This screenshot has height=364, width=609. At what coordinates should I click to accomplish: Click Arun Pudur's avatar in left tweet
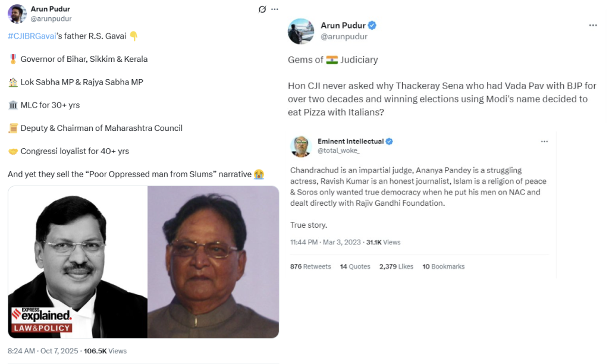point(17,14)
